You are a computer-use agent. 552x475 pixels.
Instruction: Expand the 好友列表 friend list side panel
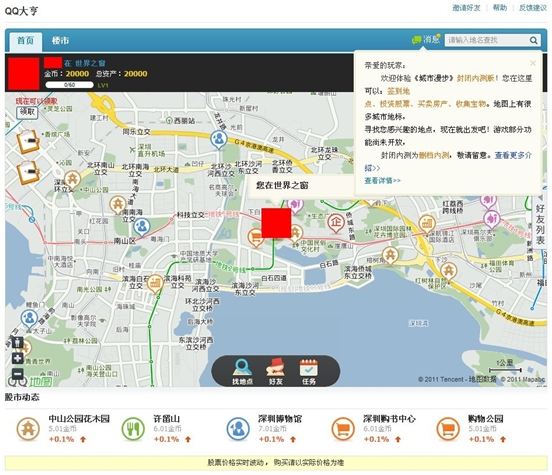pos(540,224)
